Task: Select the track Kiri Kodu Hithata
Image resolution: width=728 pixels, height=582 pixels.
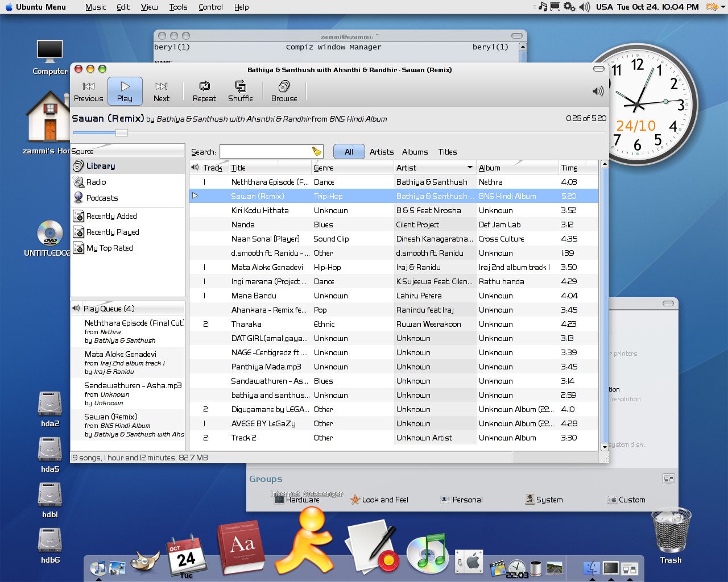Action: 394,210
